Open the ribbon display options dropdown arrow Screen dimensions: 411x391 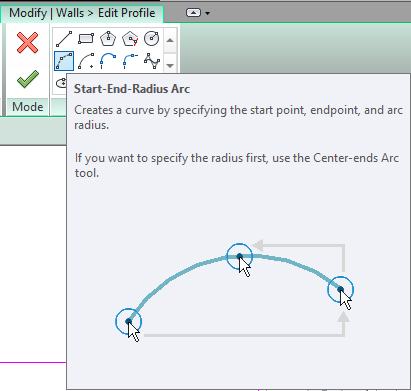(x=208, y=13)
